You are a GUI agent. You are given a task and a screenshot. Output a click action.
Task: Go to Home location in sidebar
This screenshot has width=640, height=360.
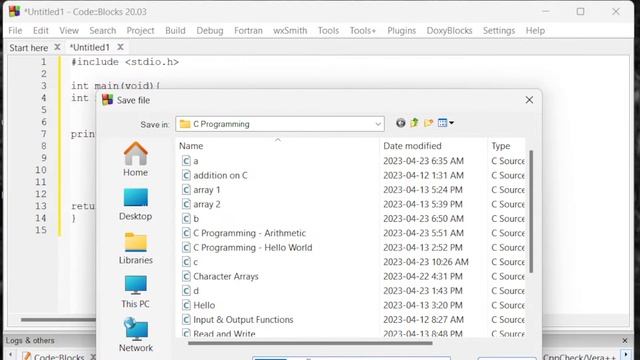pyautogui.click(x=136, y=159)
